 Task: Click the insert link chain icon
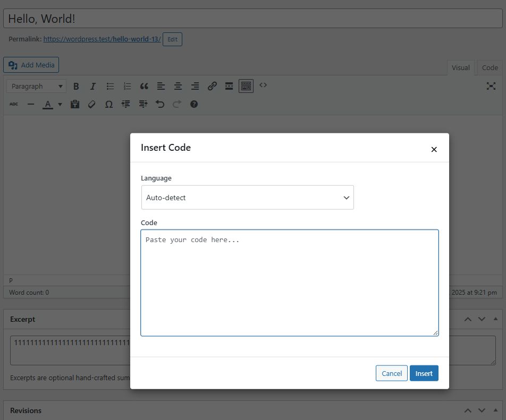(x=212, y=86)
